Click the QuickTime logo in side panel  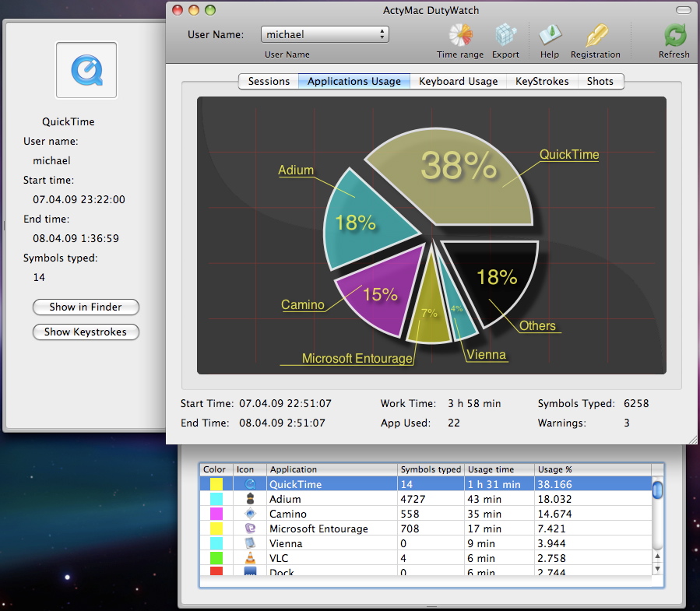(x=86, y=70)
